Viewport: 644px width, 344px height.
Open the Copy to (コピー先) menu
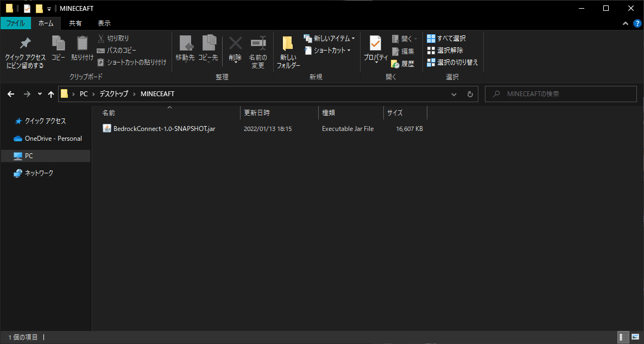coord(208,49)
